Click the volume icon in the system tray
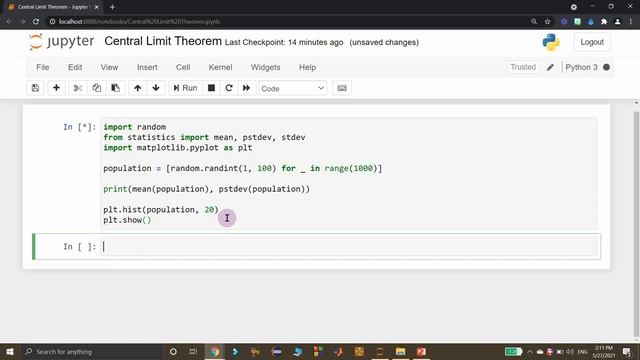 (x=570, y=351)
